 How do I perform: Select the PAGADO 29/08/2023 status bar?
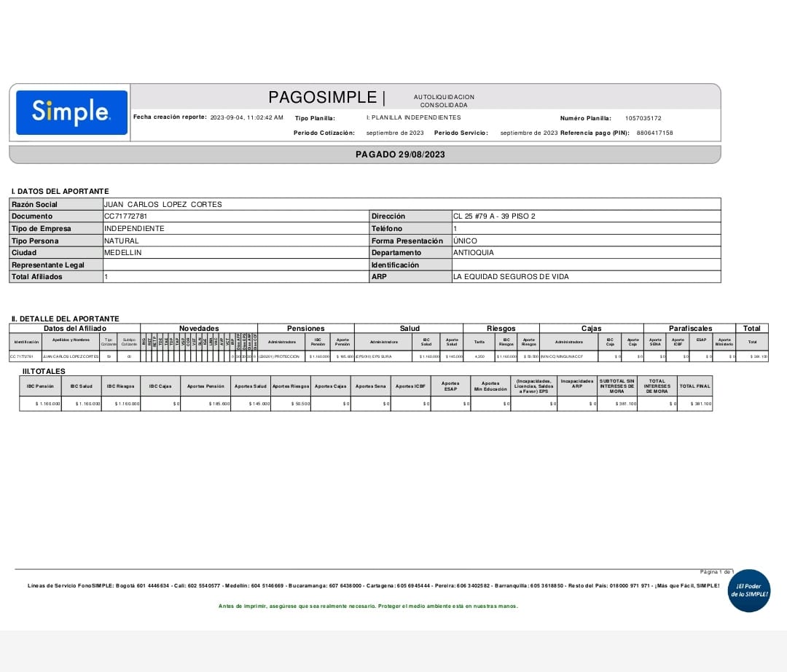(x=400, y=155)
